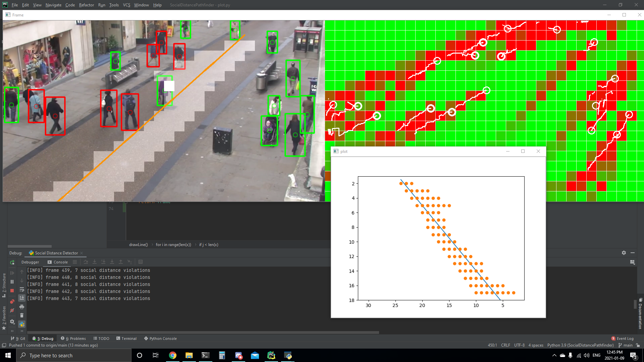Screen dimensions: 644x362
Task: Toggle scroll to end of console
Action: click(x=22, y=298)
